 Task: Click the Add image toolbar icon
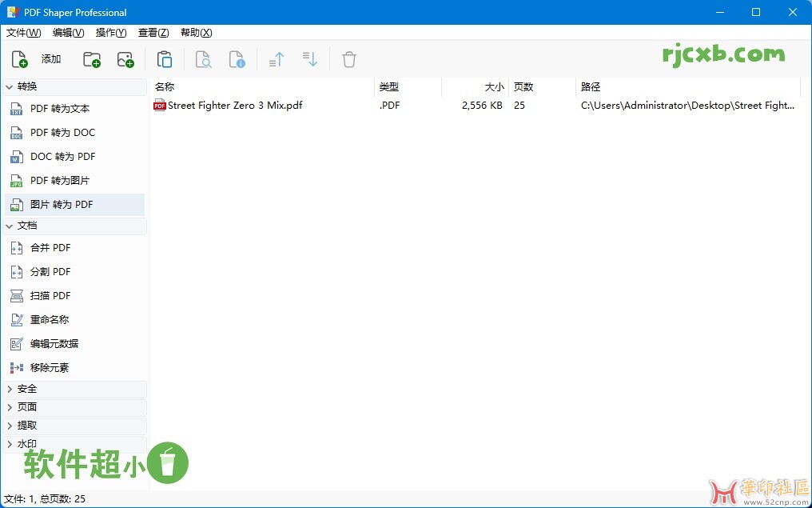pos(125,59)
